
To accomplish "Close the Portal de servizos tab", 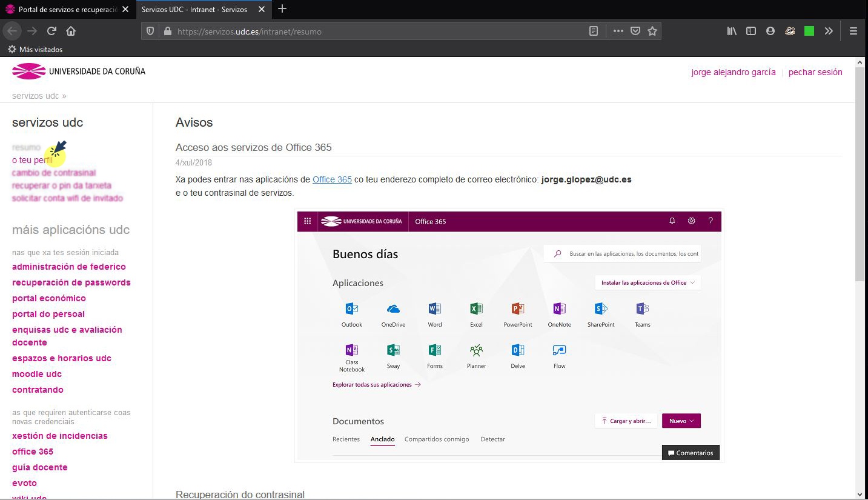I will click(x=125, y=10).
